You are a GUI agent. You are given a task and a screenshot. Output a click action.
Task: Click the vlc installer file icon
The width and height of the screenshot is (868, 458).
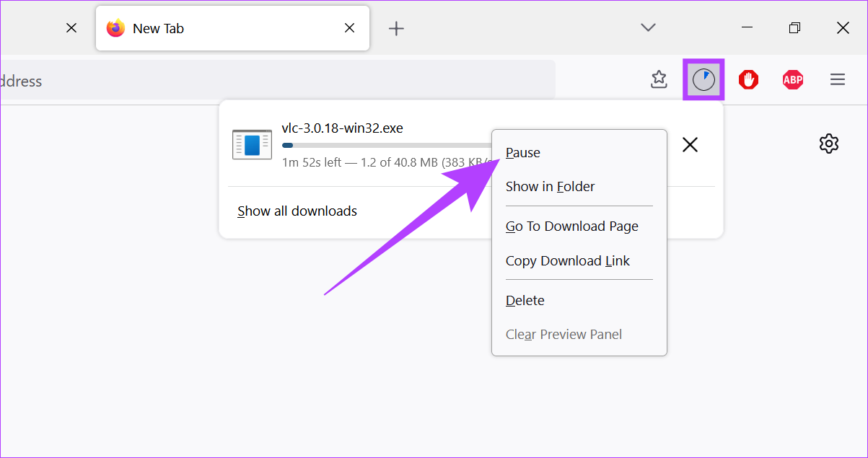[x=252, y=144]
